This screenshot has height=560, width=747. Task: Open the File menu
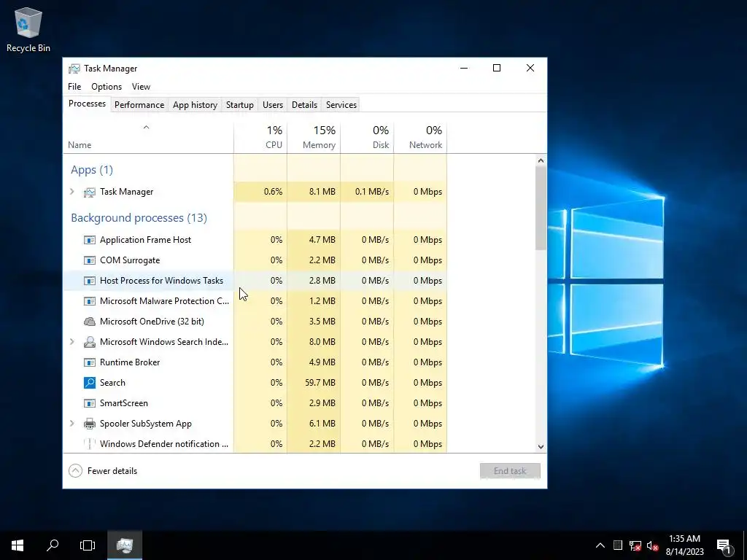click(74, 87)
